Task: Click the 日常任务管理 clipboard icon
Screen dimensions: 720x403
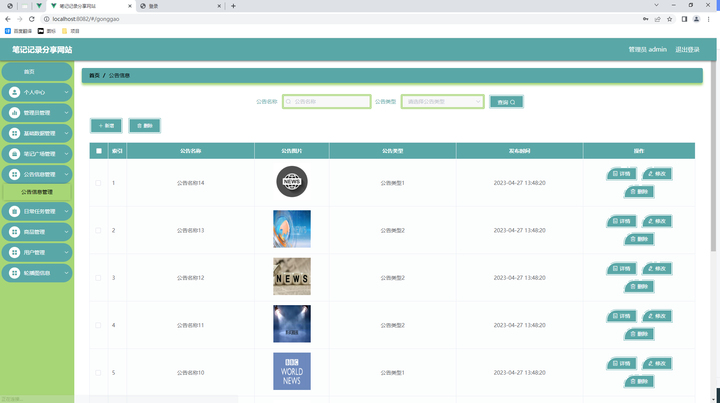Action: click(x=14, y=211)
